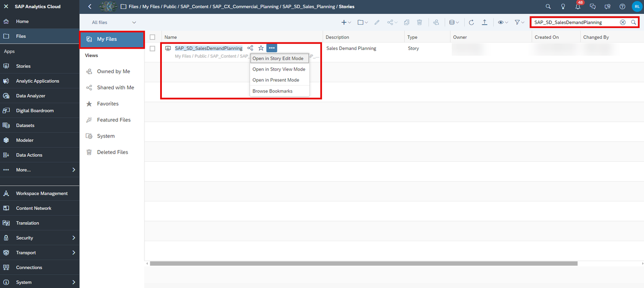Select the System view in the views panel
The height and width of the screenshot is (288, 644).
coord(112,136)
